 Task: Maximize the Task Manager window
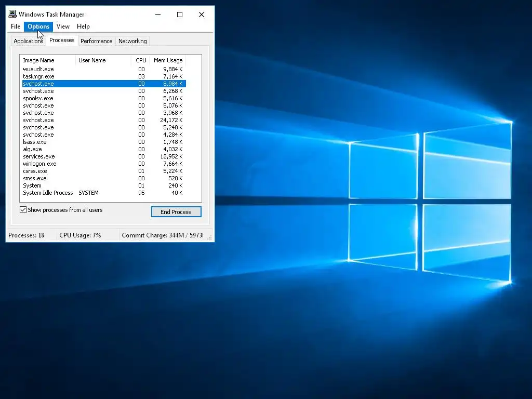coord(180,14)
